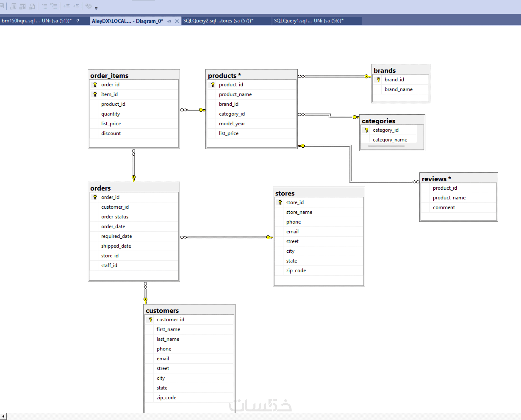Select the staff_id column in orders
Viewport: 521px width, 420px height.
coord(134,265)
